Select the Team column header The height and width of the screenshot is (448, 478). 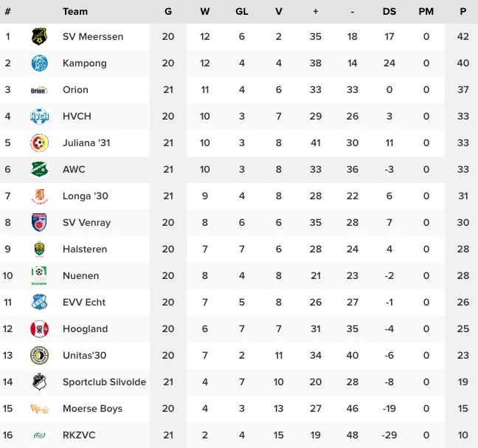pyautogui.click(x=75, y=12)
